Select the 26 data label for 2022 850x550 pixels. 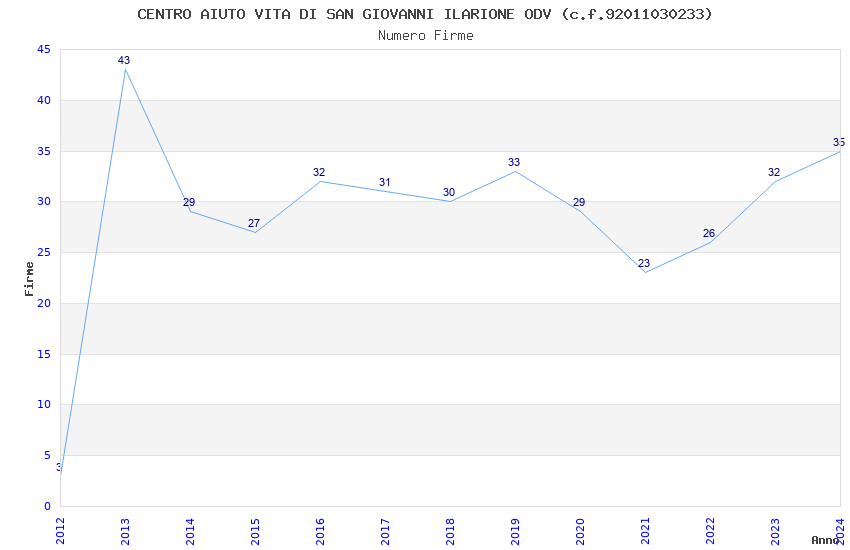pyautogui.click(x=709, y=233)
